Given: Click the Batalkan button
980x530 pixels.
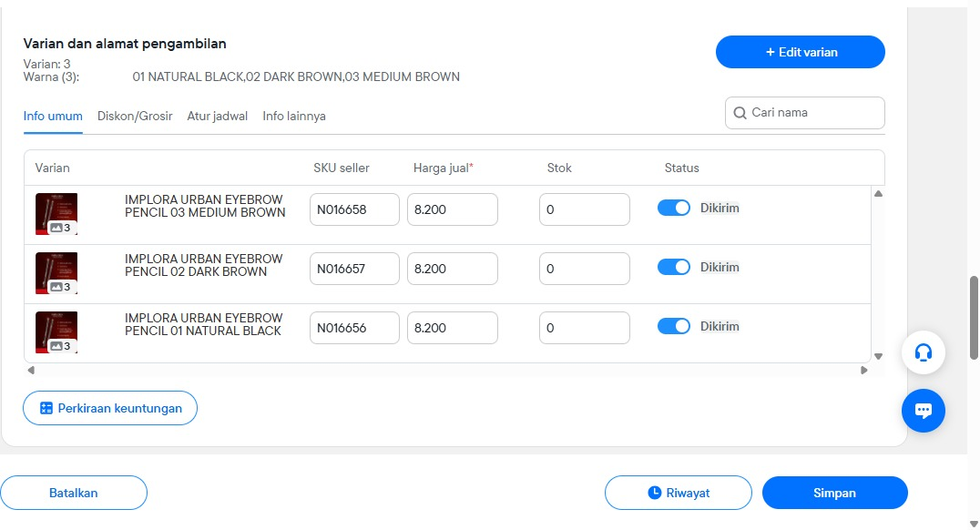Looking at the screenshot, I should pyautogui.click(x=74, y=493).
